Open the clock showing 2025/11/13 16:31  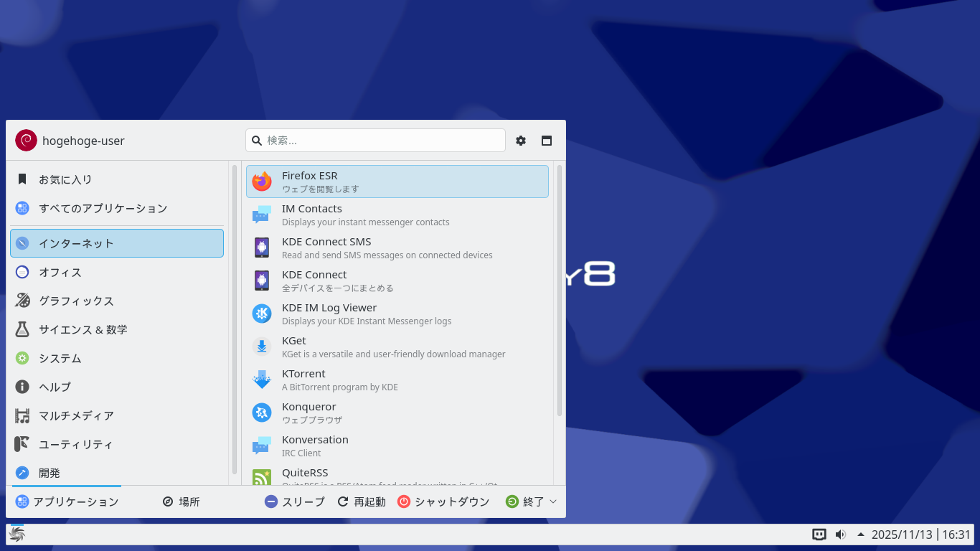pyautogui.click(x=921, y=534)
